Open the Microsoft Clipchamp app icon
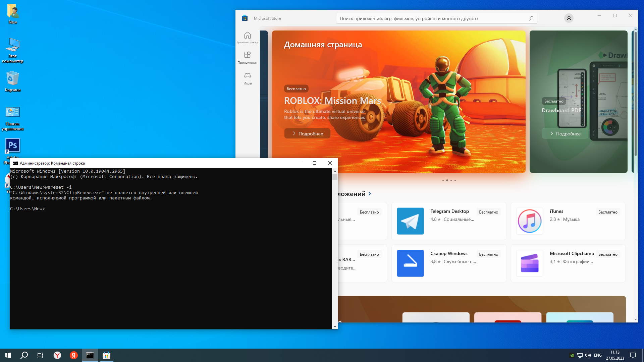644x362 pixels. 529,263
